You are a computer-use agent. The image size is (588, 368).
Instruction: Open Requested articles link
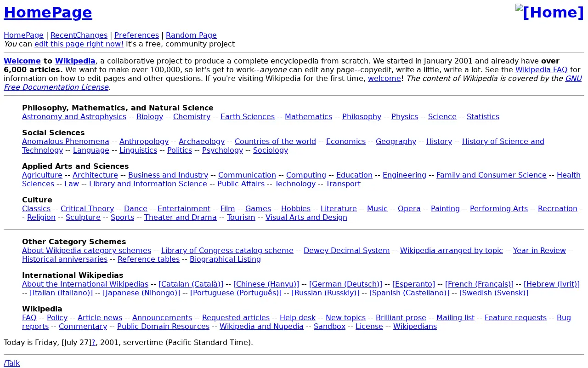[236, 318]
